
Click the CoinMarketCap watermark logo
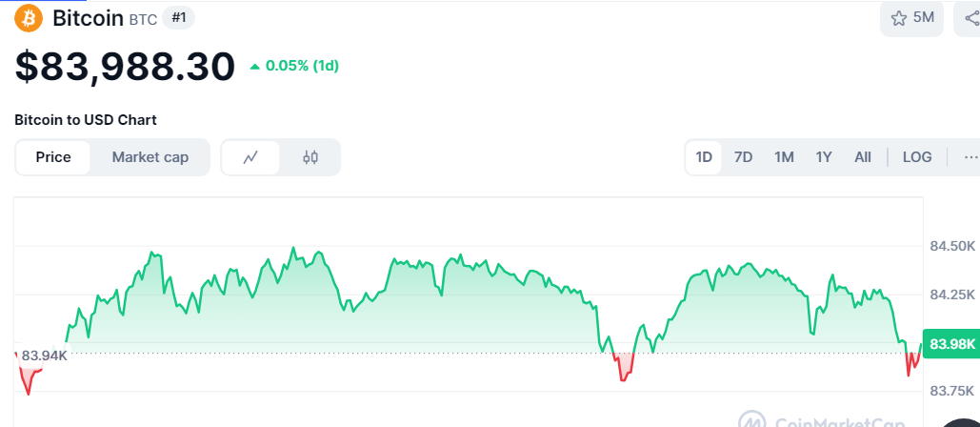752,419
